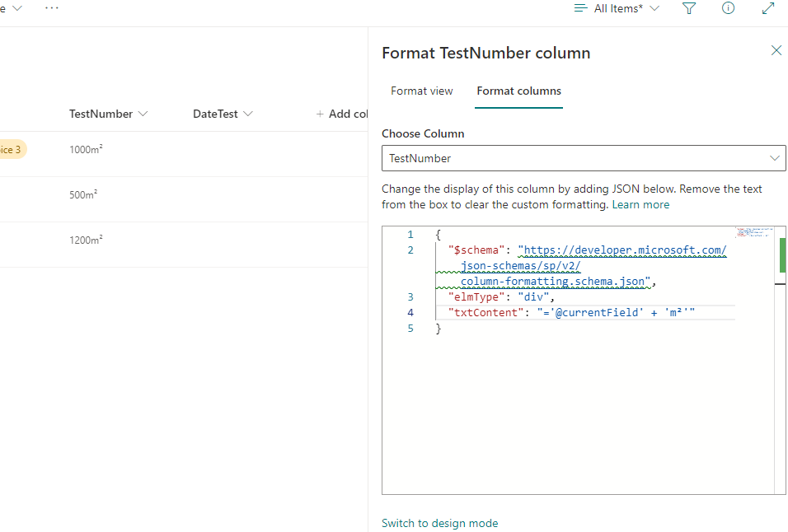
Task: Click the 1200m² cell value
Action: 86,240
